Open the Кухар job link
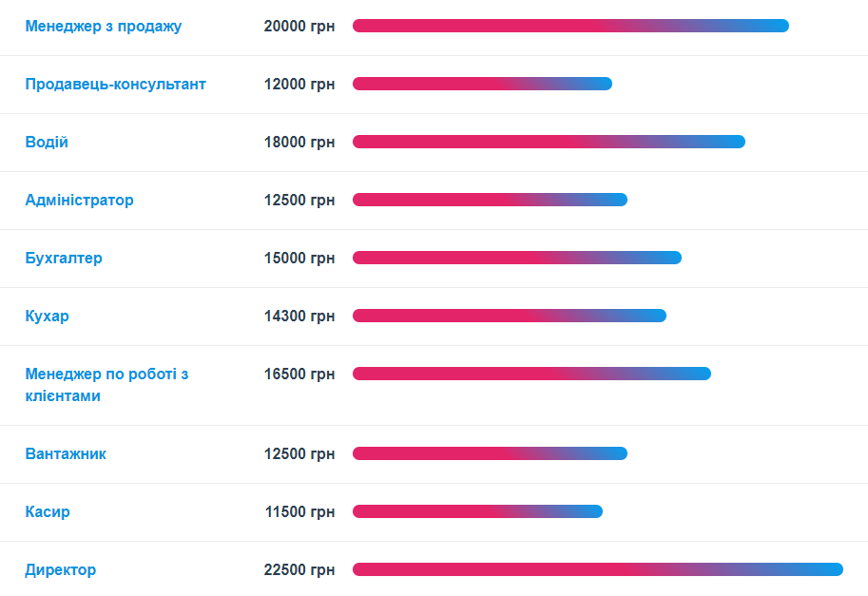 47,316
